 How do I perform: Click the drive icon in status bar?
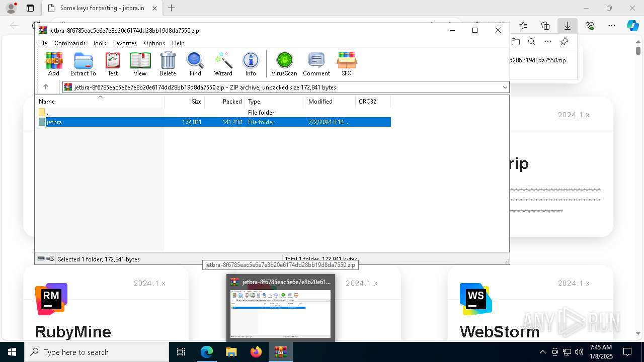41,259
